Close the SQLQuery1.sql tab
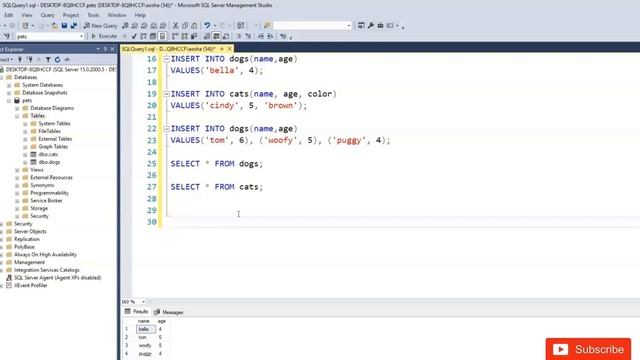The image size is (640, 360). click(229, 49)
